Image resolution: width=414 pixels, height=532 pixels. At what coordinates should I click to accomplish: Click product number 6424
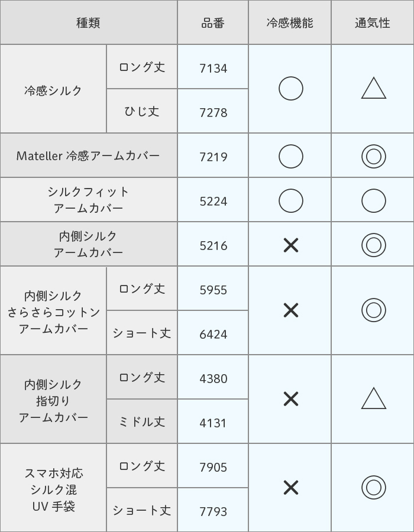pos(213,334)
